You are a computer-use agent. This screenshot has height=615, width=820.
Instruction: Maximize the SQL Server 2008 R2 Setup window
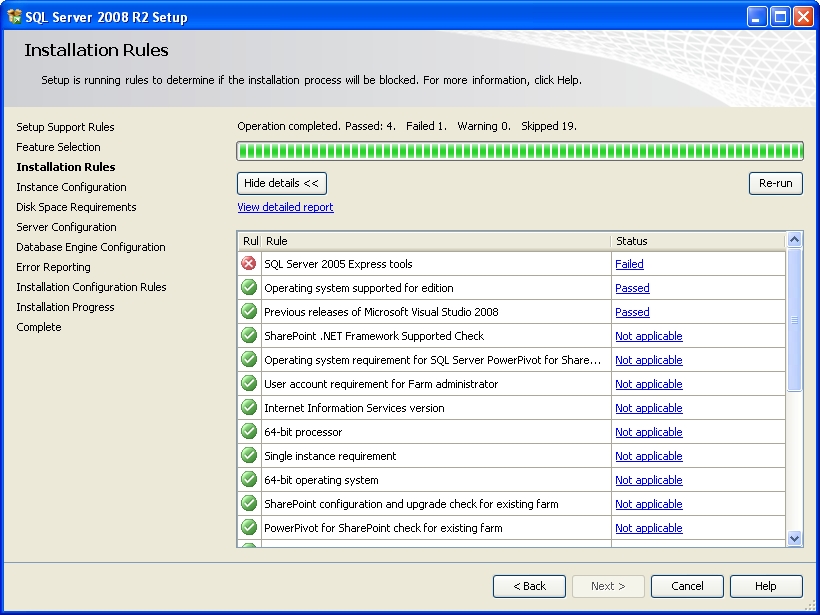coord(780,17)
